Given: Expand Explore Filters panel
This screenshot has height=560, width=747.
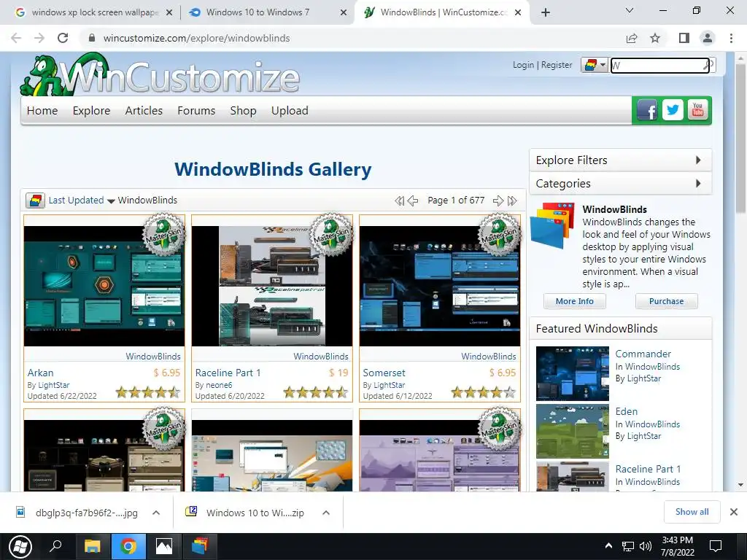Looking at the screenshot, I should pos(620,160).
